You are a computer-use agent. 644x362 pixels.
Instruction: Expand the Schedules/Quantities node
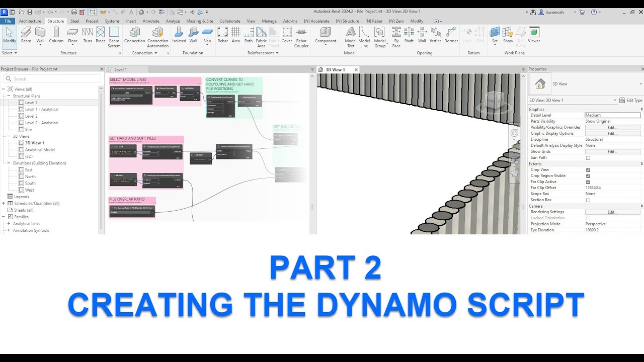pos(4,204)
